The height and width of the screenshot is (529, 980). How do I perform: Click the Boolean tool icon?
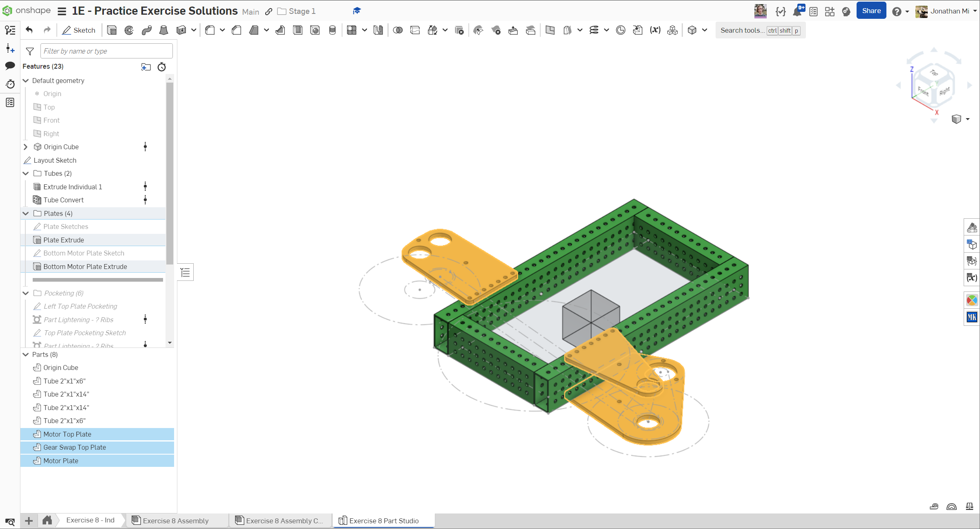pyautogui.click(x=398, y=30)
